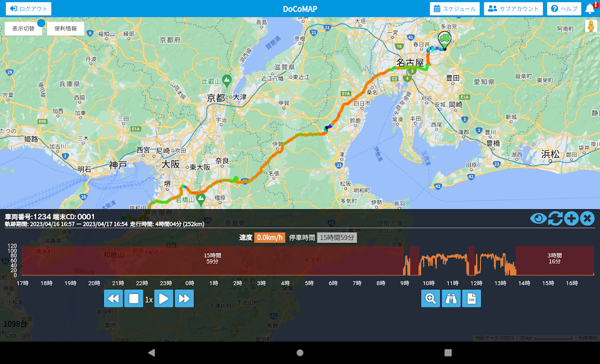Click the 豊橋 city label on map
This screenshot has height=364, width=600.
click(x=493, y=142)
